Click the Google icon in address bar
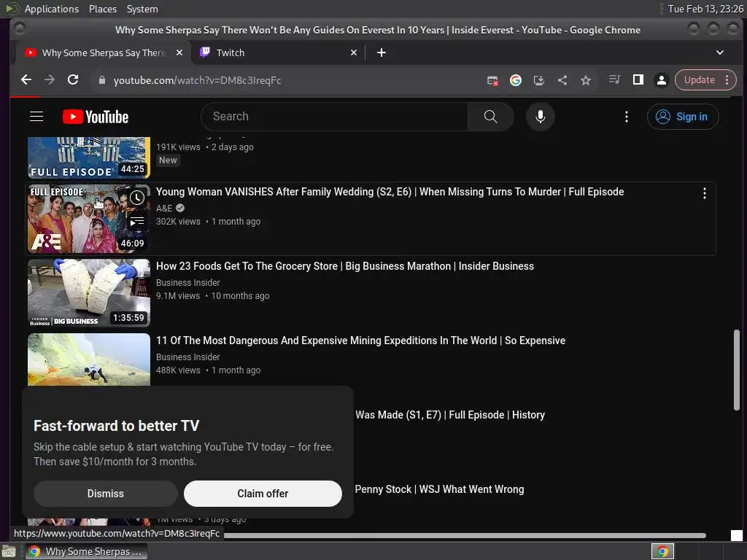Image resolution: width=747 pixels, height=560 pixels. coord(516,80)
